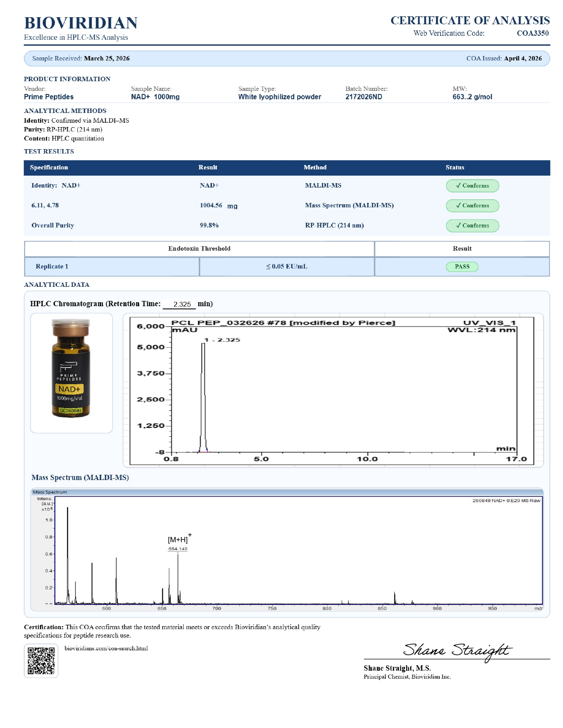
Task: Click the 6.11, 4.78 specification cell
Action: [x=45, y=205]
